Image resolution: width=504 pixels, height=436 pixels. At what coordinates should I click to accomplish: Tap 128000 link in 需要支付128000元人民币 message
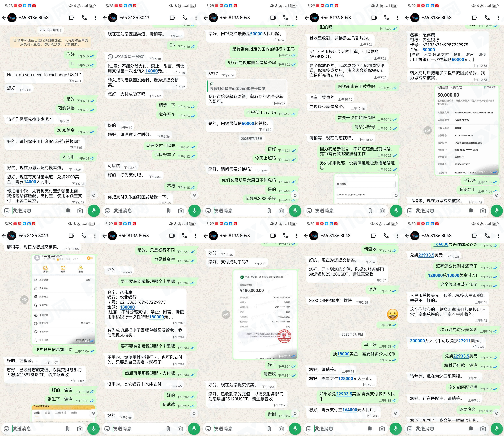tap(346, 379)
